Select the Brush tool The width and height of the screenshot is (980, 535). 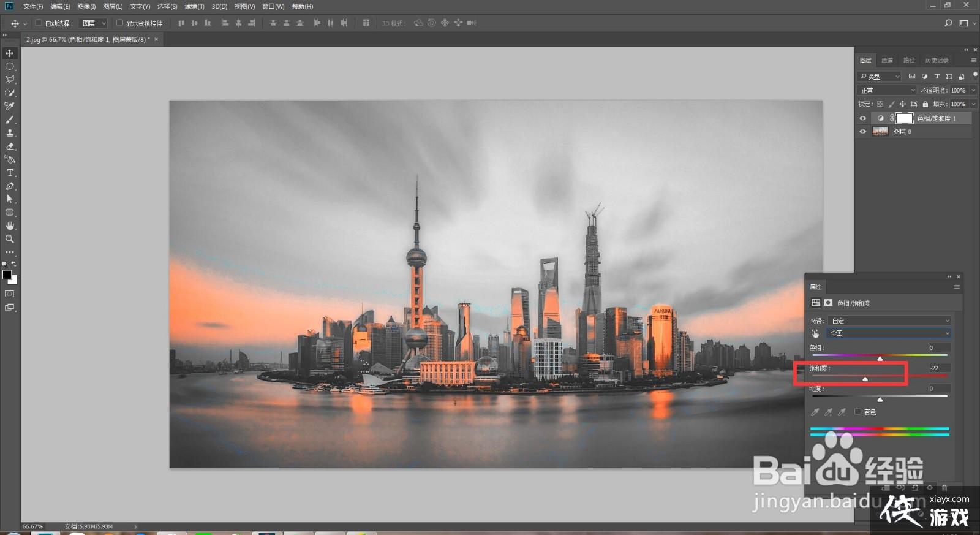click(x=10, y=120)
